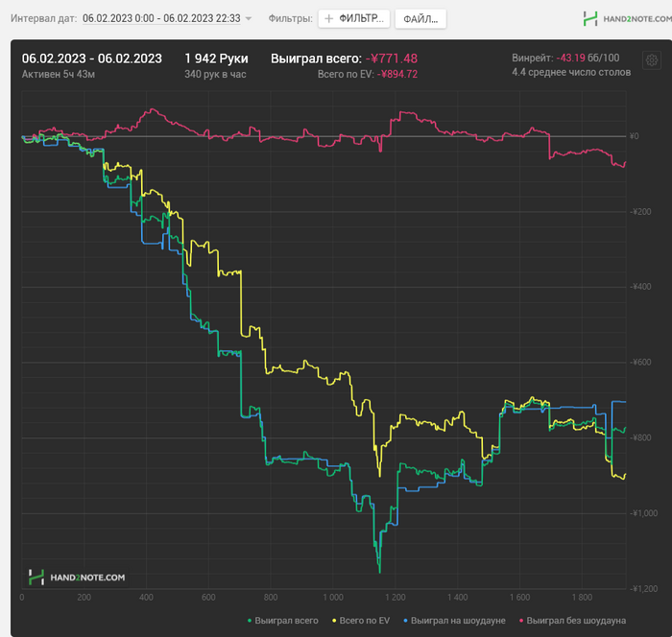
Task: Click the Всего по EV legend label
Action: pyautogui.click(x=364, y=621)
